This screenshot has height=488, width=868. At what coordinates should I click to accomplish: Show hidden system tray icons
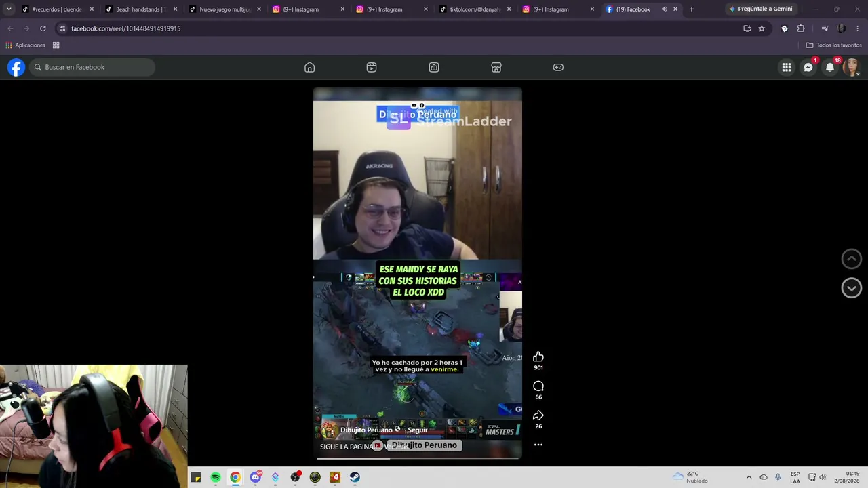[749, 477]
